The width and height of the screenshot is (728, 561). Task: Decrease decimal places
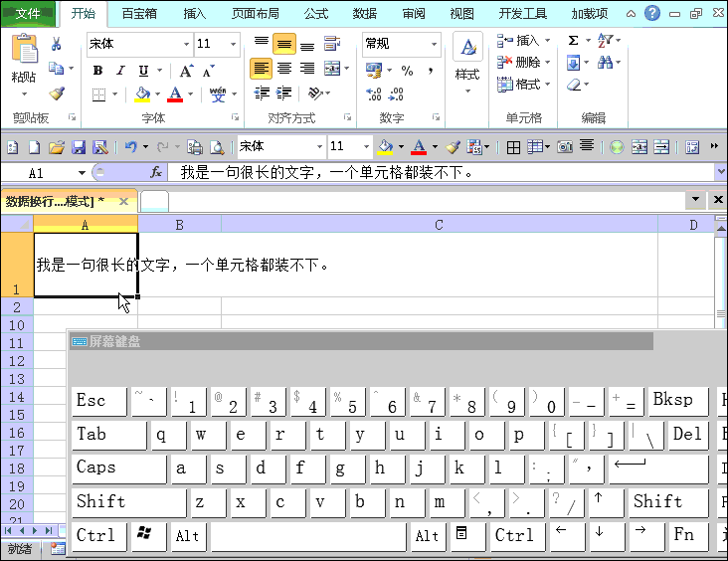(396, 94)
